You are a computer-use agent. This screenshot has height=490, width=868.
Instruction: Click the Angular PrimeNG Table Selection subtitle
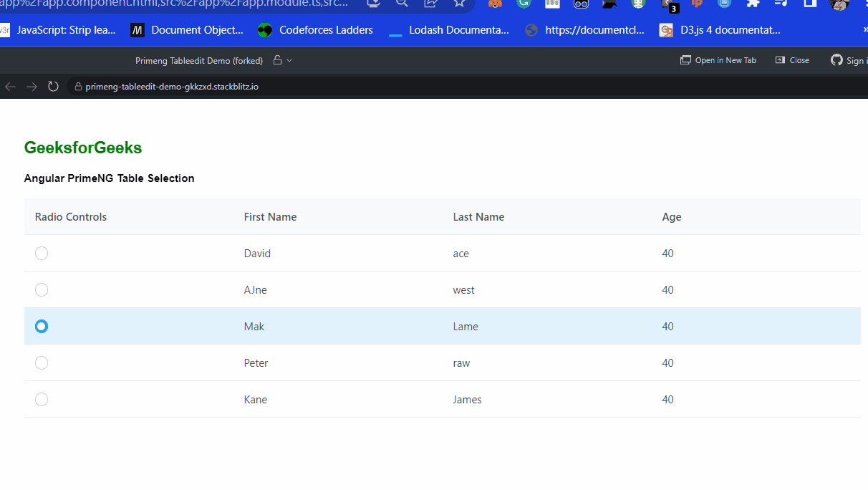point(110,178)
